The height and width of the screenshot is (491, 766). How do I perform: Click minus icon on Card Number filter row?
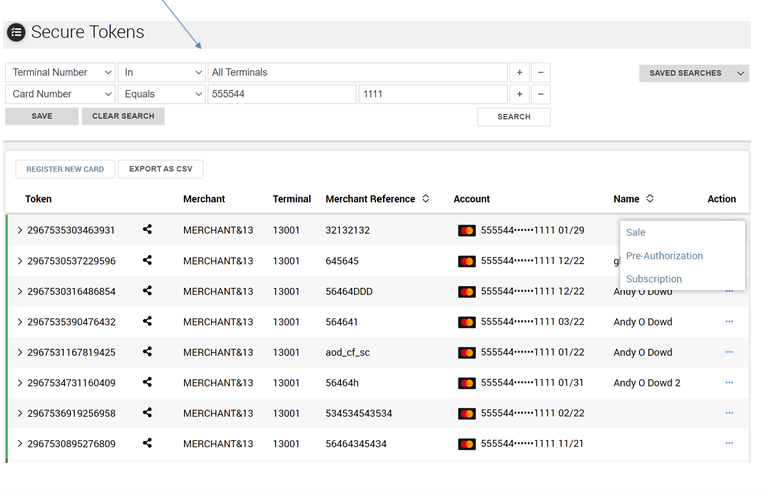pos(540,94)
